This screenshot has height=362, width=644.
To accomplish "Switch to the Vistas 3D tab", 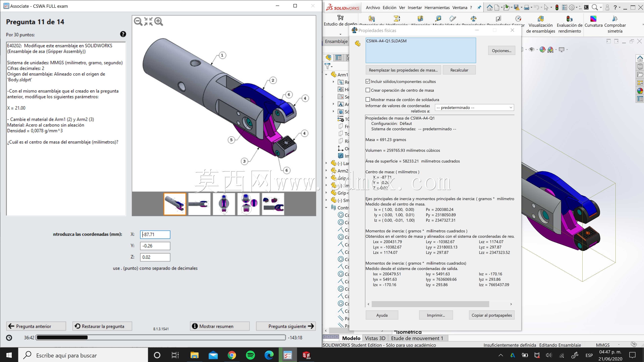I will (x=375, y=338).
